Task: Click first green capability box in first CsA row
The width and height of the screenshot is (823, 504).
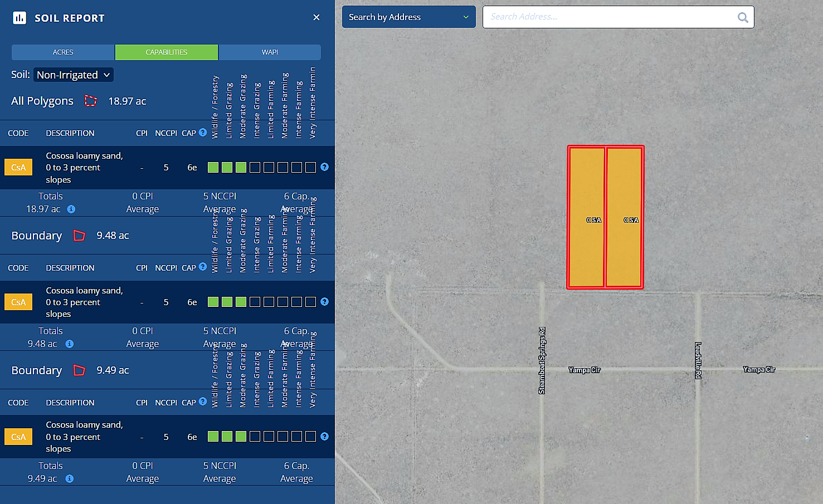Action: (x=213, y=167)
